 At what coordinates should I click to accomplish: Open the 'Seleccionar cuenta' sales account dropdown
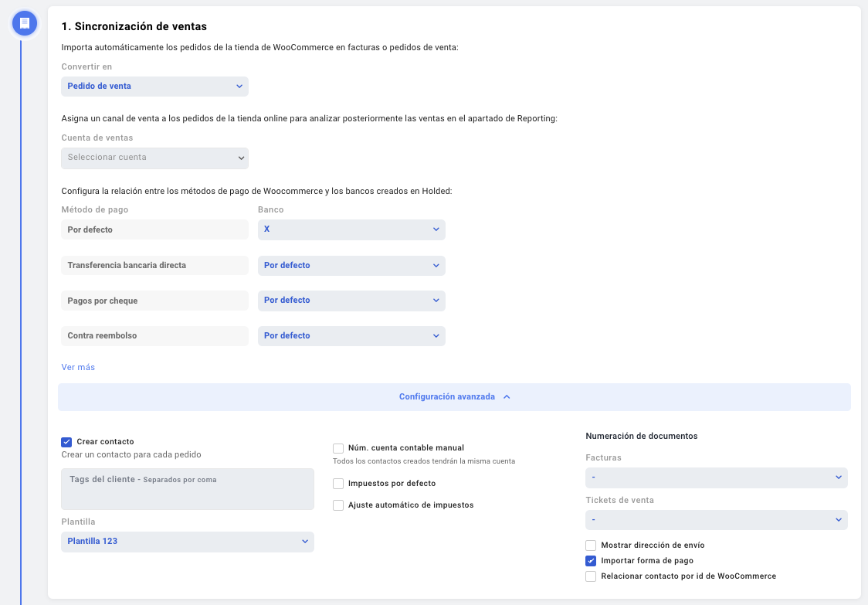tap(154, 158)
